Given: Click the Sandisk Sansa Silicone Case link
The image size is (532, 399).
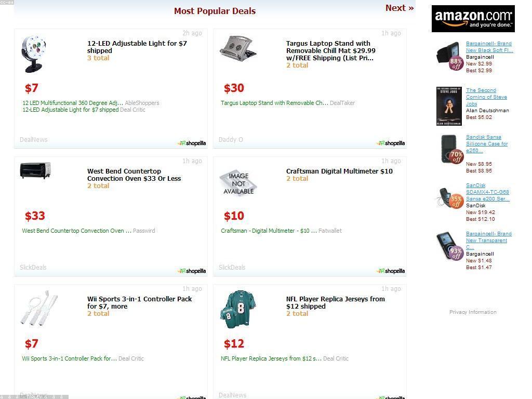Looking at the screenshot, I should click(x=486, y=144).
